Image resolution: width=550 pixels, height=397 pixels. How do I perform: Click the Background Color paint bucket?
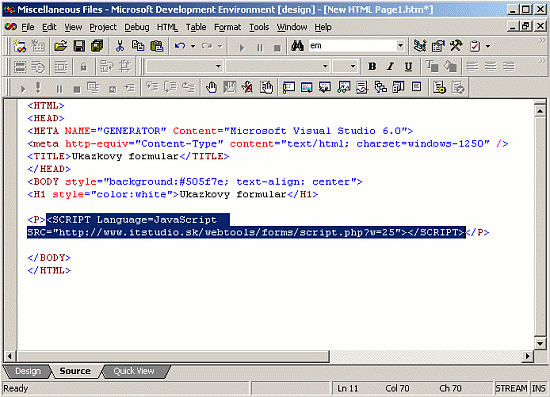point(450,66)
